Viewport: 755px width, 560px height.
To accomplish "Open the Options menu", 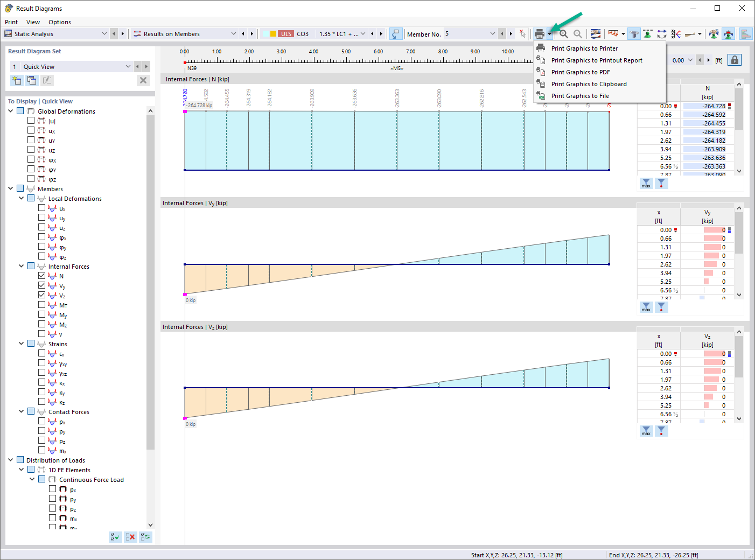I will pyautogui.click(x=59, y=22).
